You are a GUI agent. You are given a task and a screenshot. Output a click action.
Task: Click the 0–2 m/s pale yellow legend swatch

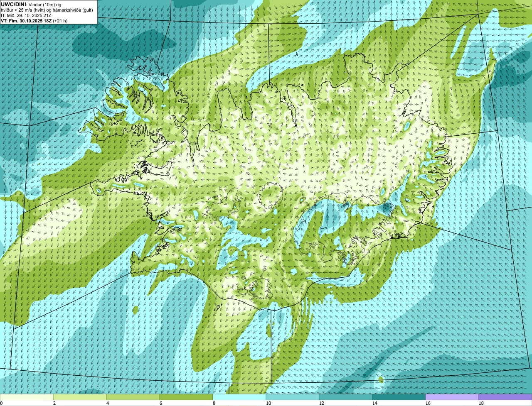pos(27,397)
